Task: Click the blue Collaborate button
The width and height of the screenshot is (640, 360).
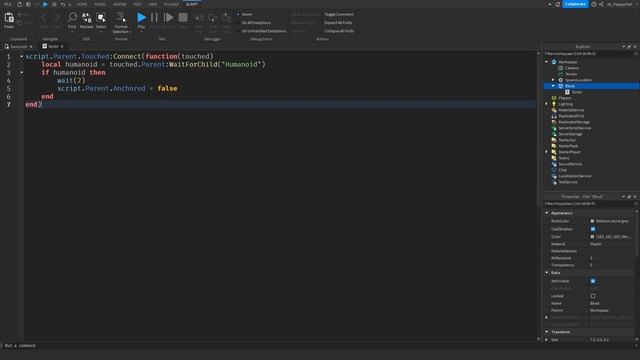Action: (575, 4)
